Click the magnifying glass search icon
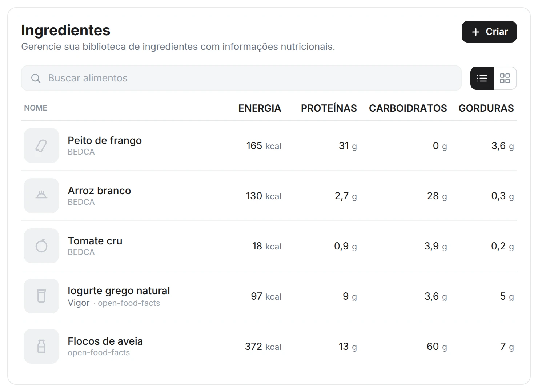The height and width of the screenshot is (392, 538). pyautogui.click(x=36, y=78)
